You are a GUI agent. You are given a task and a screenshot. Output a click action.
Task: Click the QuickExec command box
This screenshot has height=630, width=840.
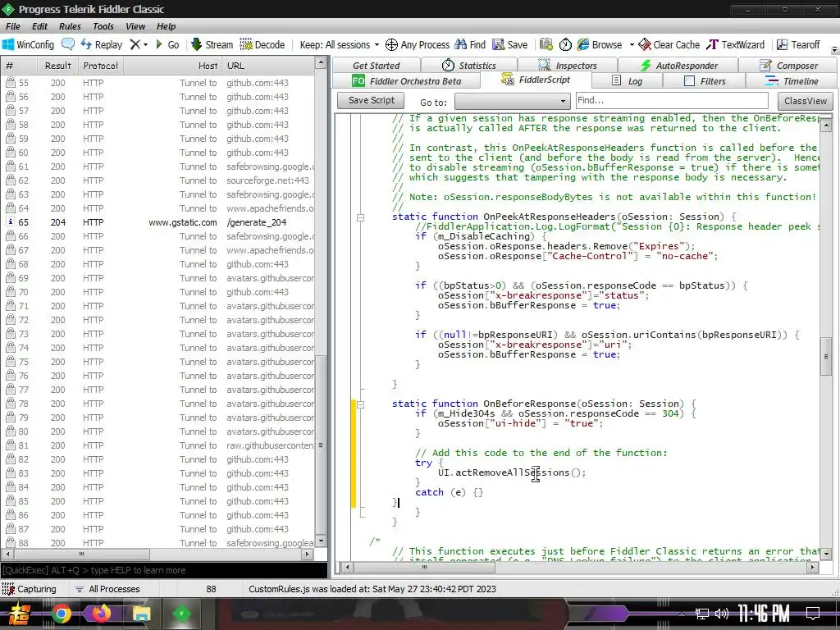[164, 570]
